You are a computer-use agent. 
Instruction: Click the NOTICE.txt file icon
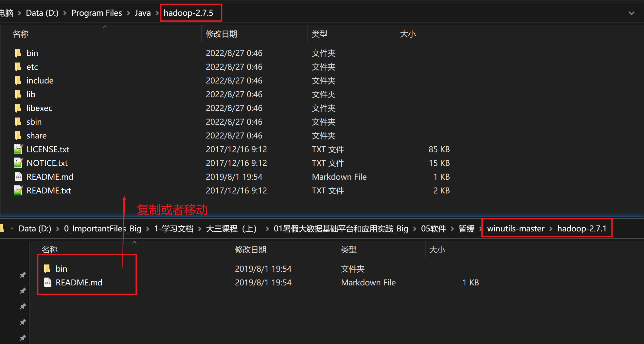point(18,163)
